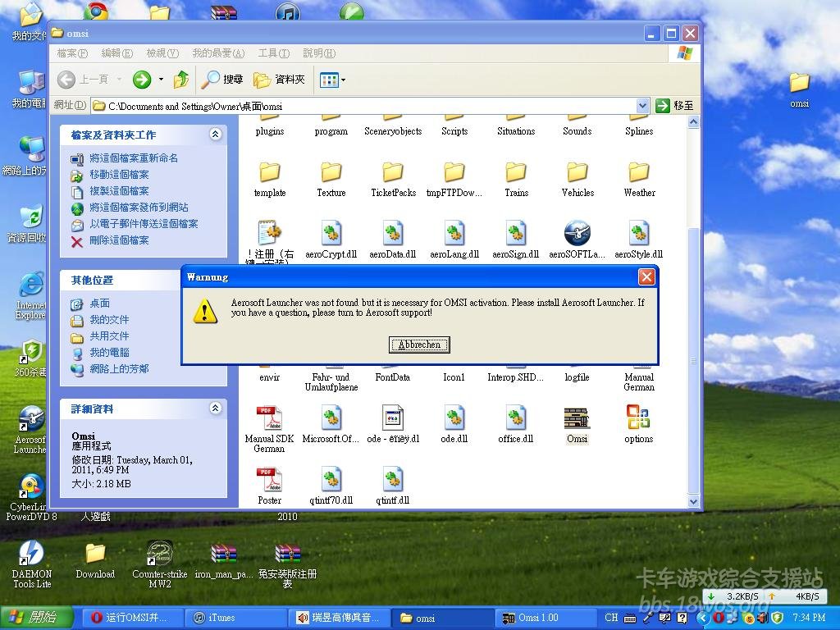Collapse the 檔案及資料夾工作 panel

point(216,135)
